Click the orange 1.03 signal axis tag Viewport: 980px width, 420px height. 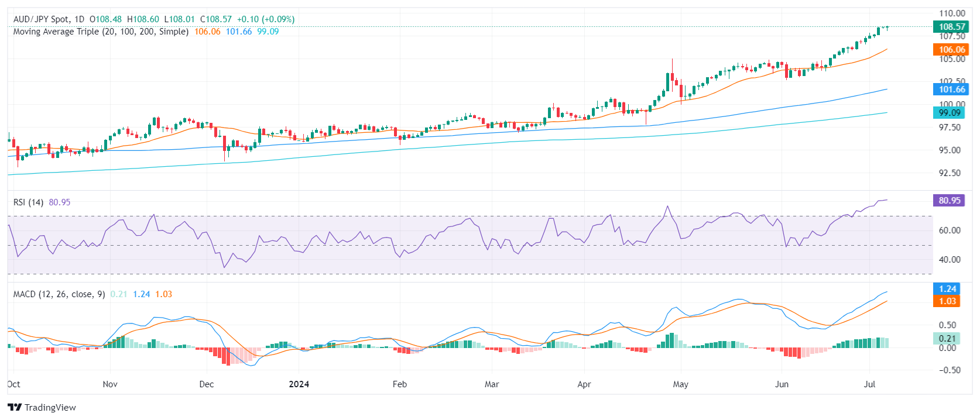(947, 301)
